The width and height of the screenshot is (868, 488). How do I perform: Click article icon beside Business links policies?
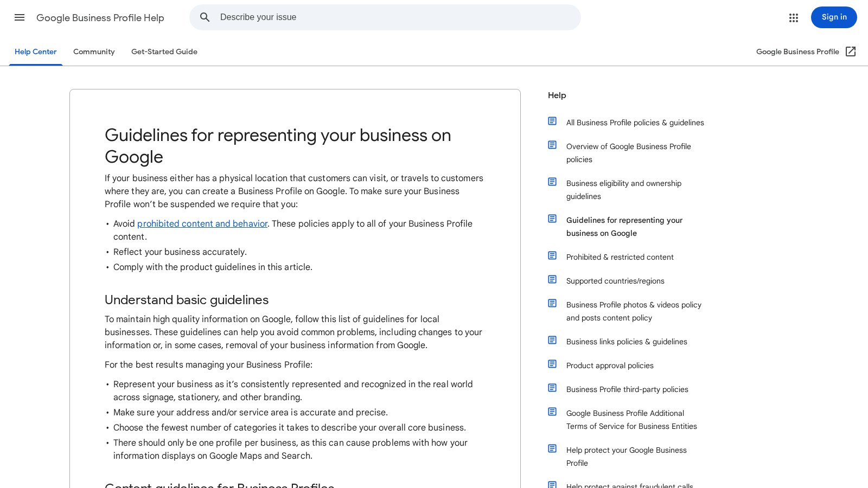click(x=552, y=340)
